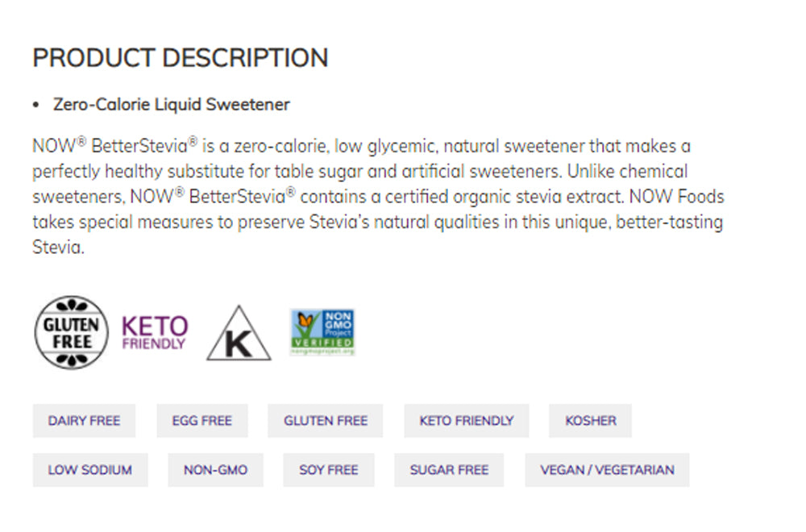Select the EGG FREE tag
Viewport: 806px width, 532px height.
[x=201, y=421]
